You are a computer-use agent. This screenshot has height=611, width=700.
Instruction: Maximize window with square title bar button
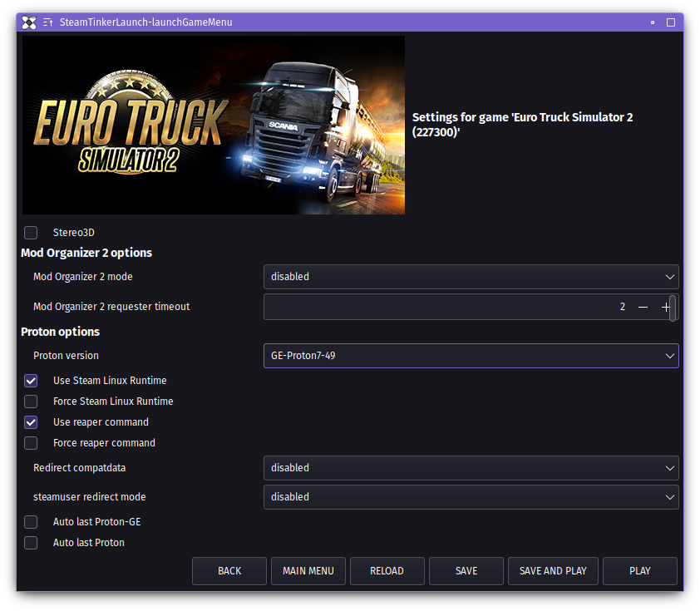(x=671, y=22)
